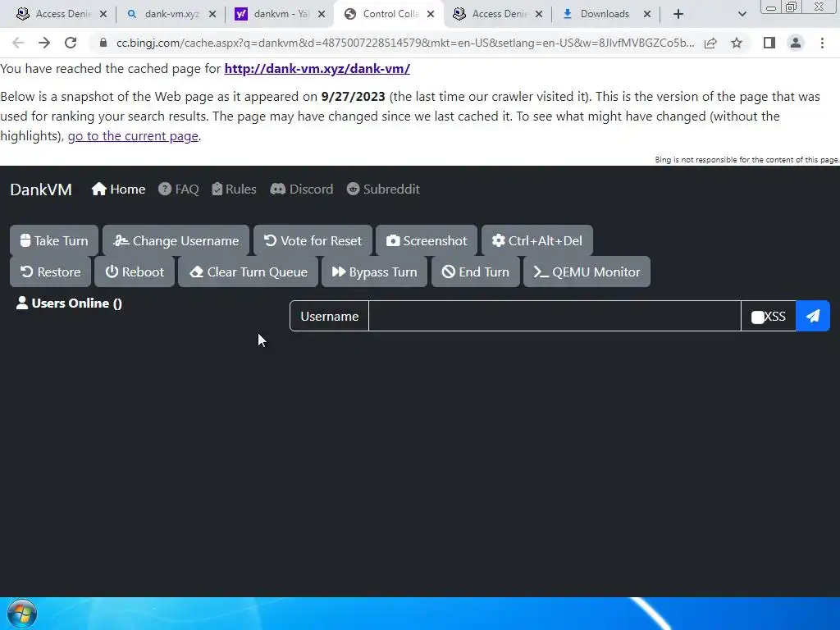Reboot the virtual machine
The width and height of the screenshot is (840, 630).
(135, 272)
